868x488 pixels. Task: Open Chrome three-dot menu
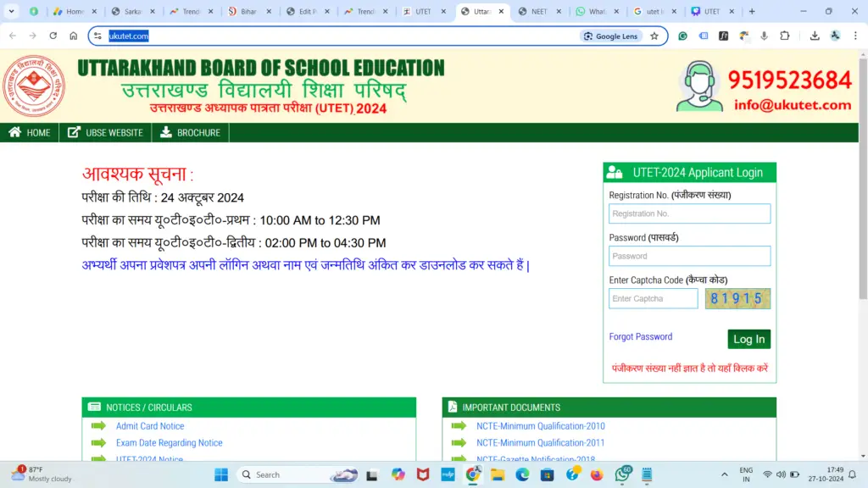click(x=855, y=36)
